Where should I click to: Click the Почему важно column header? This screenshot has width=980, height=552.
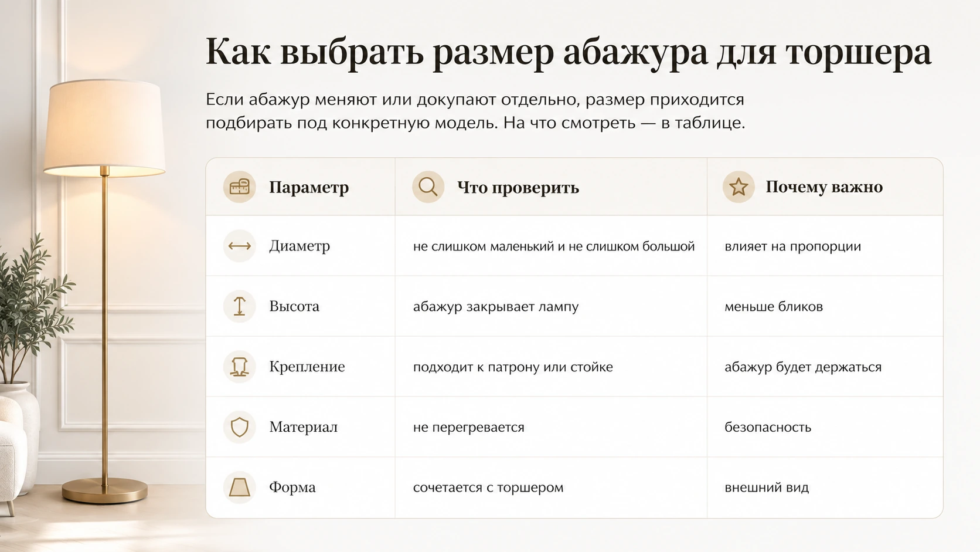[824, 187]
